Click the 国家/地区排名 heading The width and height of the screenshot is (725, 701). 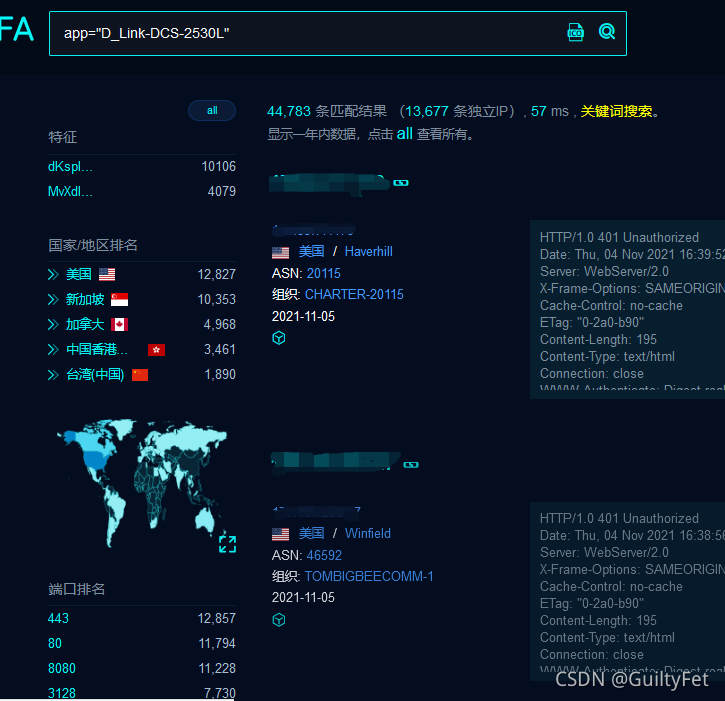point(92,245)
